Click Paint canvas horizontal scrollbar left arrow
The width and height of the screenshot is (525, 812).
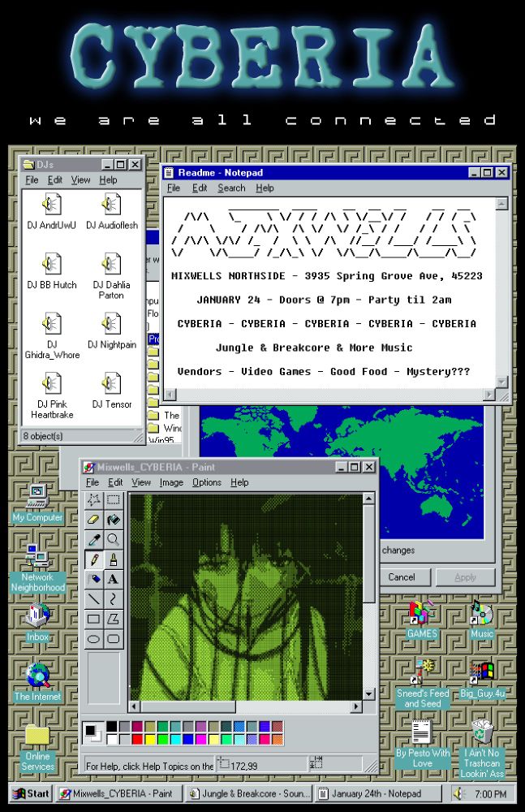click(135, 706)
